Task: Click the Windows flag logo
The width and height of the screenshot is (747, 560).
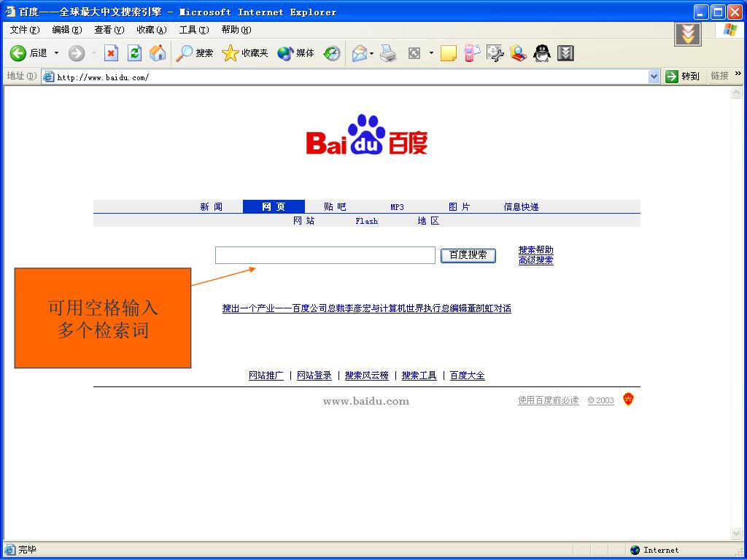Action: click(x=729, y=30)
